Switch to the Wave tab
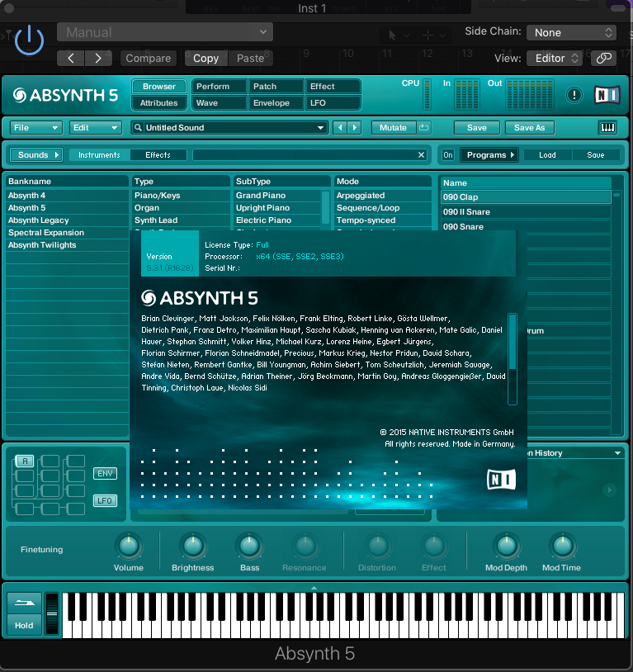The width and height of the screenshot is (633, 672). coord(220,103)
